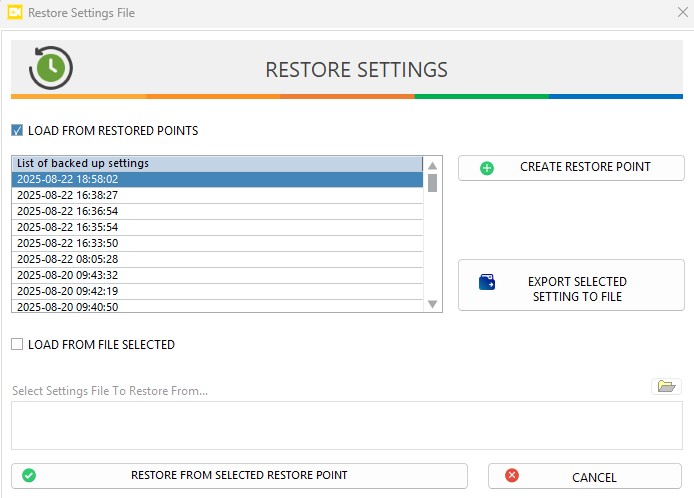Close the Restore Settings File window

click(x=680, y=13)
